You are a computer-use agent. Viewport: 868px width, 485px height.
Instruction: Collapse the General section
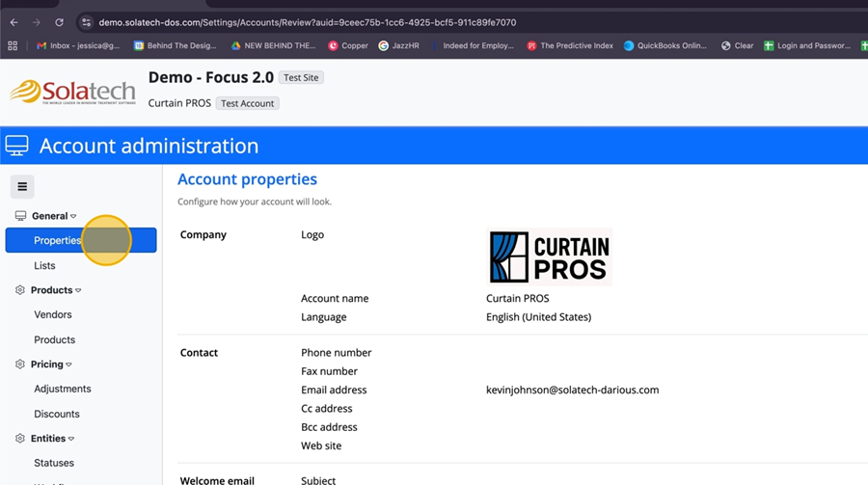[x=54, y=216]
